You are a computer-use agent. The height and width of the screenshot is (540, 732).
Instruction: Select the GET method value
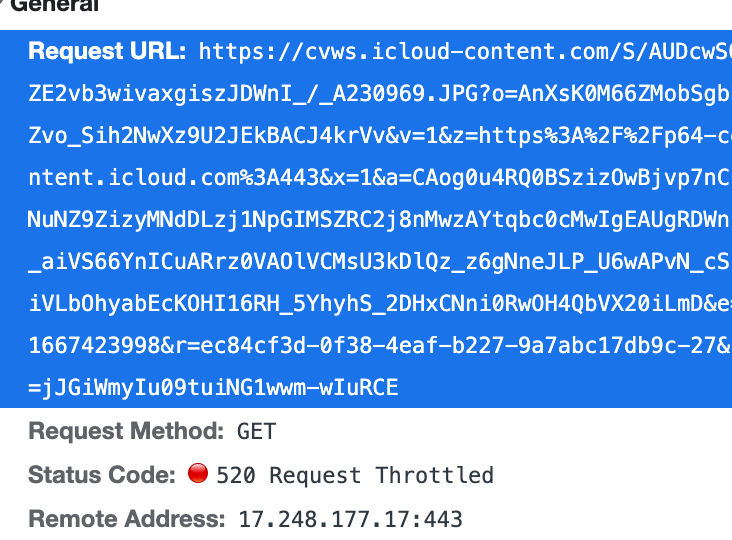point(256,431)
